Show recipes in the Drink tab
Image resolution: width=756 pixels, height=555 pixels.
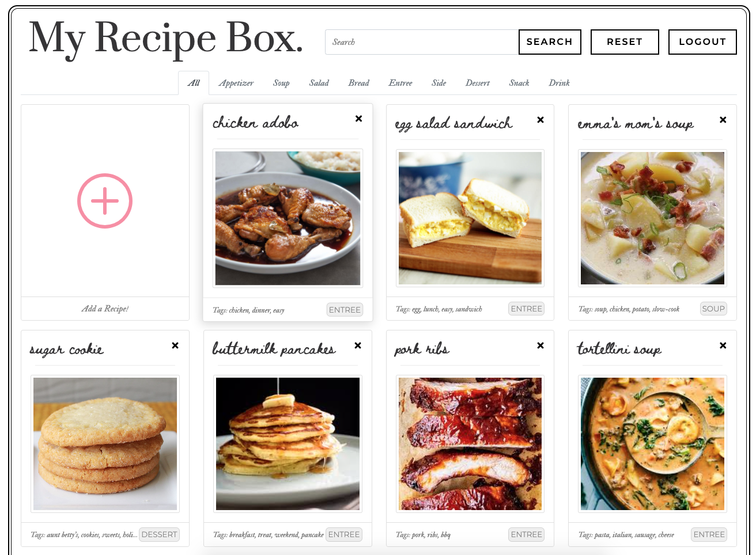(x=559, y=83)
